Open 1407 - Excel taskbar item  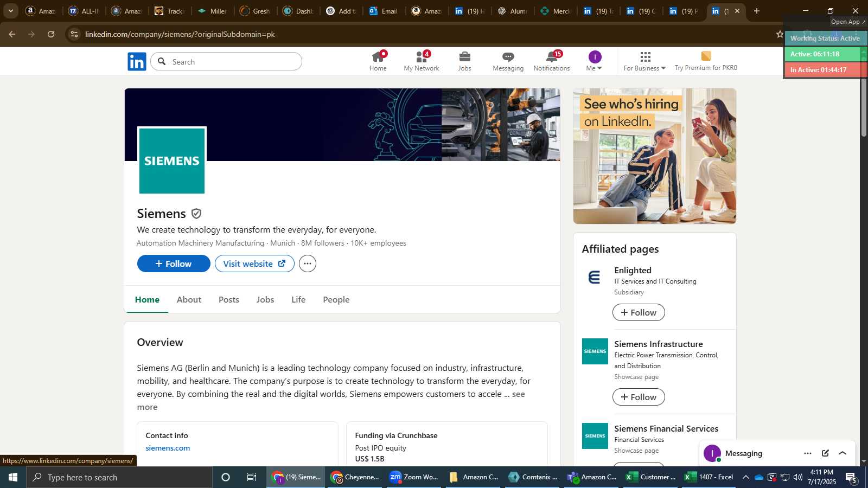tap(710, 477)
